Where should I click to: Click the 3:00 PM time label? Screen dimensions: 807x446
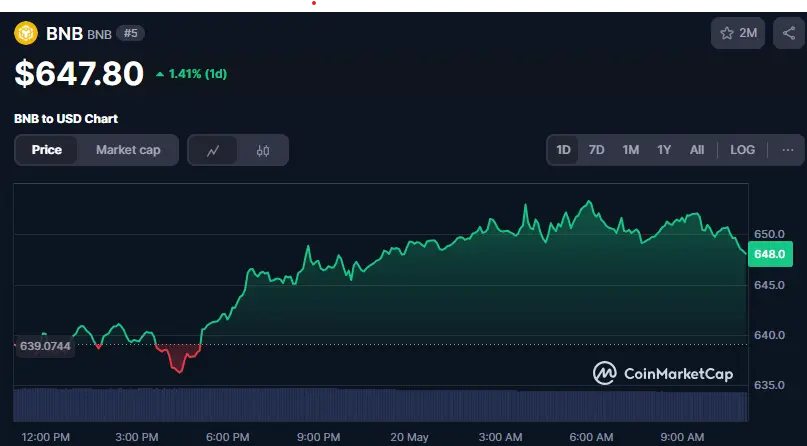(137, 437)
